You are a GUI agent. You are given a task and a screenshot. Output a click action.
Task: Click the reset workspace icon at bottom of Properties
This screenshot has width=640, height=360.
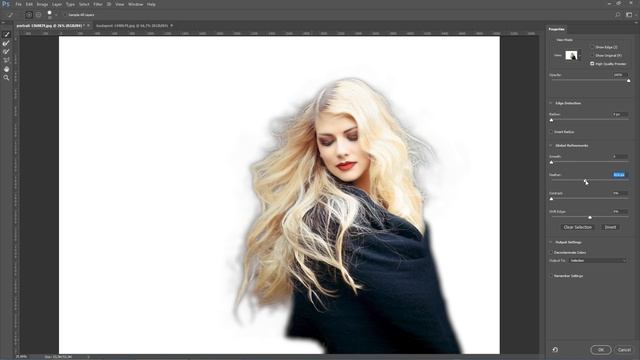(555, 350)
